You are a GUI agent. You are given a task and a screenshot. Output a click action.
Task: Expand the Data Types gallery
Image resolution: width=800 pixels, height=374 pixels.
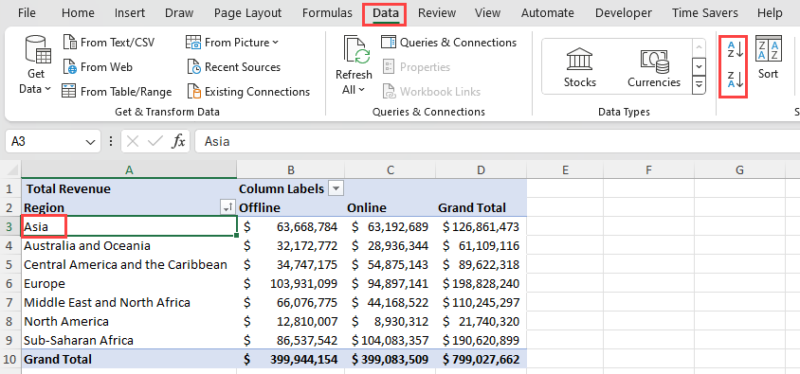click(x=699, y=84)
